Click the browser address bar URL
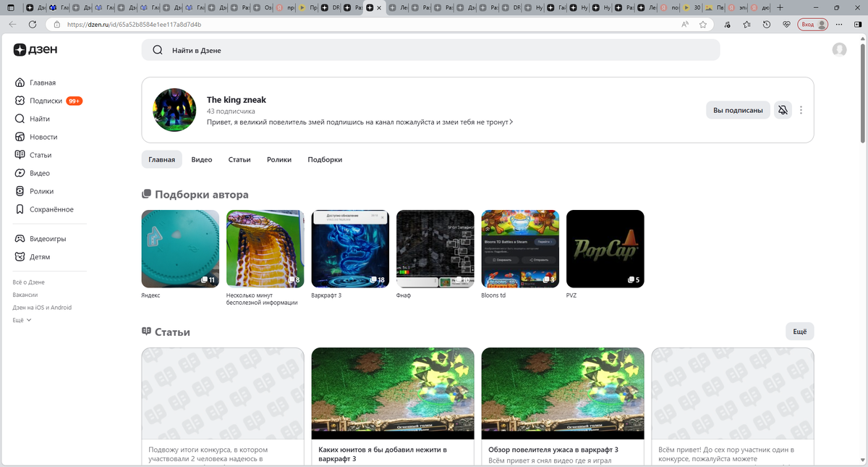The width and height of the screenshot is (868, 467). tap(134, 24)
